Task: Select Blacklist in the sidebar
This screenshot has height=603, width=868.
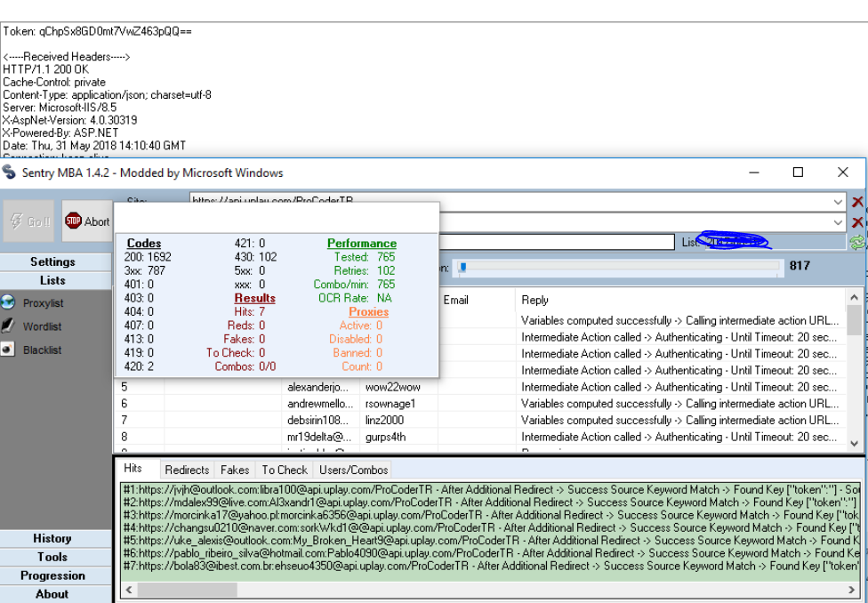Action: click(x=42, y=350)
